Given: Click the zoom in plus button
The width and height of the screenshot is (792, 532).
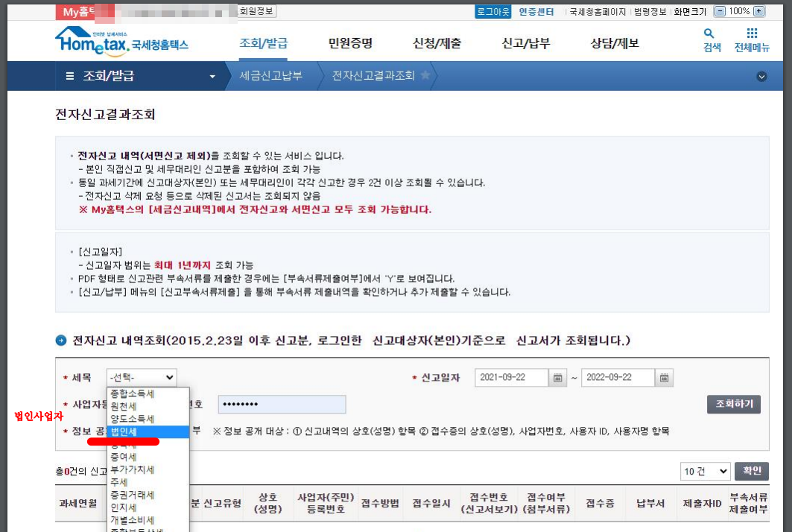Looking at the screenshot, I should coord(758,11).
